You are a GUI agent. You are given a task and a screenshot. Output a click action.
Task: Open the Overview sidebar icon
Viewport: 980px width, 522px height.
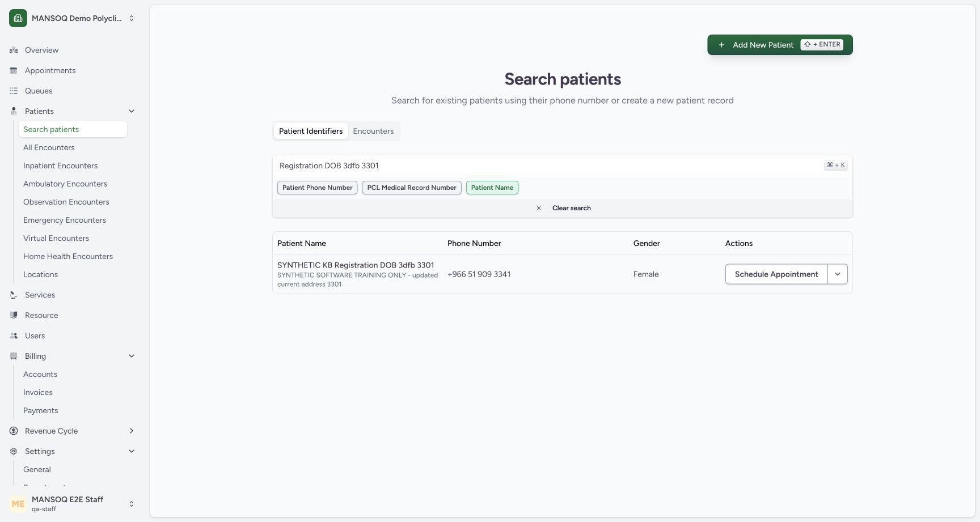14,50
